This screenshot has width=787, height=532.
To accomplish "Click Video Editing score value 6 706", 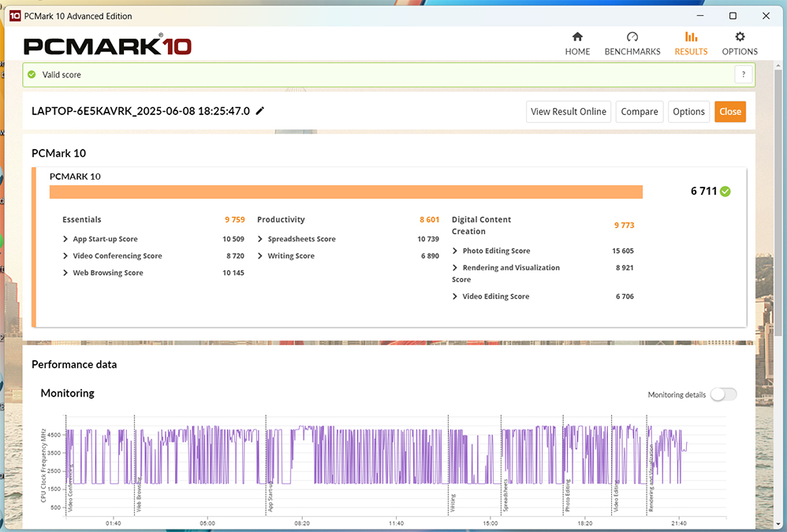I will coord(625,296).
